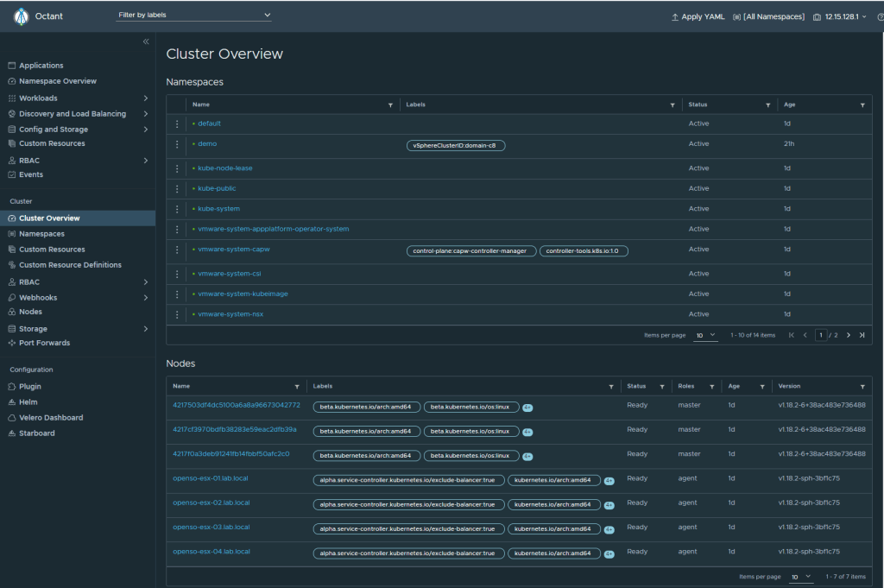The width and height of the screenshot is (884, 588).
Task: Open the Filter by labels dropdown
Action: (193, 16)
